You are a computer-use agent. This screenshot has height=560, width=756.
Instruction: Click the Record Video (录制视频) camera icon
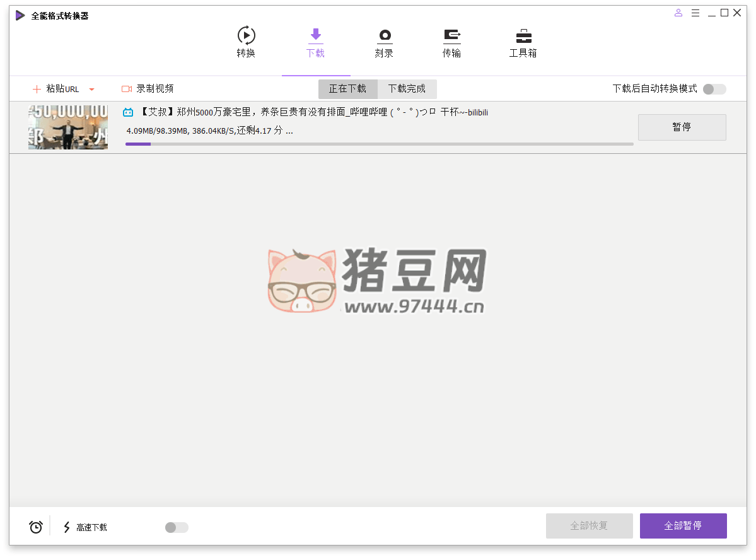[126, 89]
